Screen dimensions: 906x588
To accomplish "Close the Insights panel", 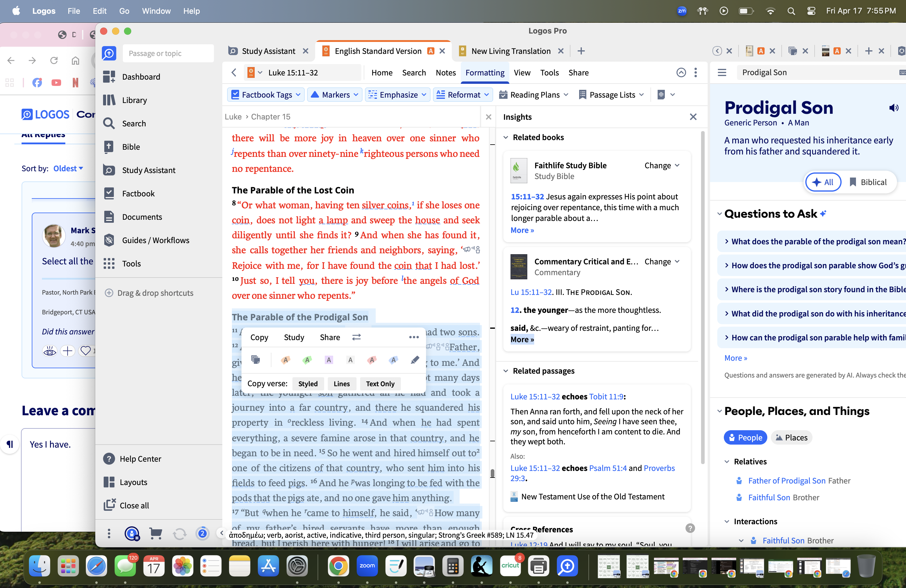I will click(x=693, y=117).
